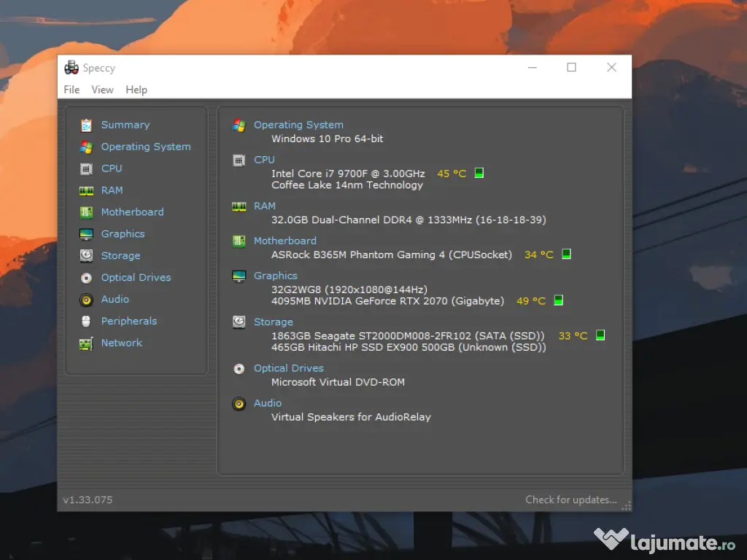
Task: Click the v1.33.075 version text in status bar
Action: tap(87, 499)
